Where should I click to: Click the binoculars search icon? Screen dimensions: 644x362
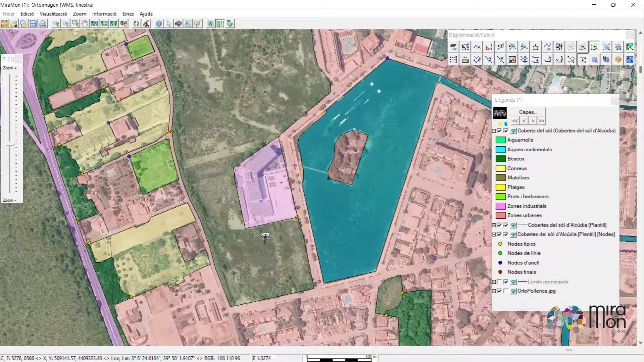point(178,23)
